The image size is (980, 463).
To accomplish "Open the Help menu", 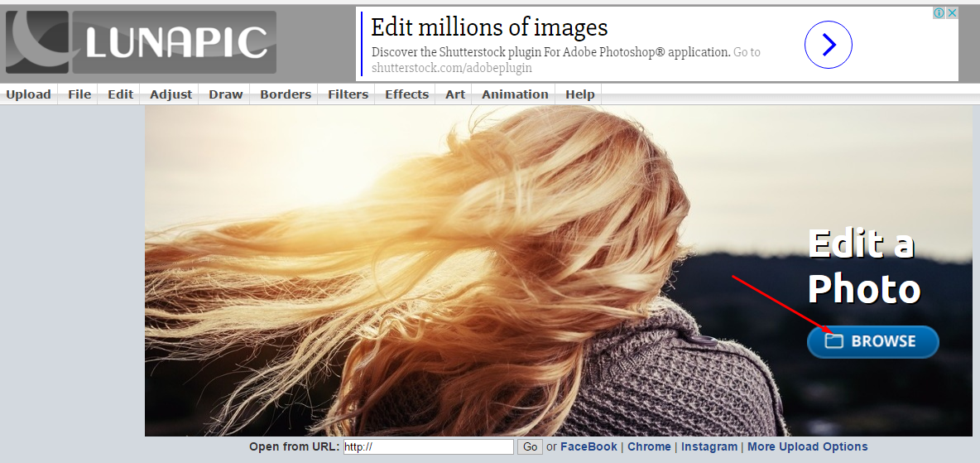I will [579, 94].
